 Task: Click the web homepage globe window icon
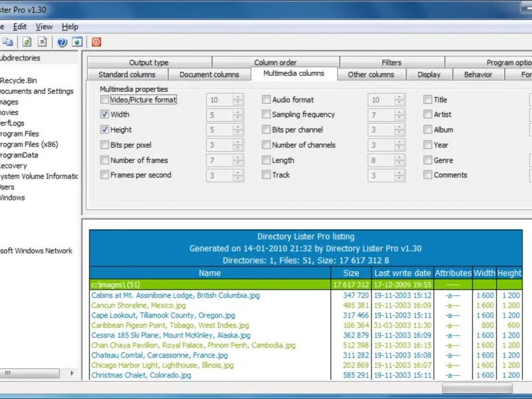click(x=77, y=42)
